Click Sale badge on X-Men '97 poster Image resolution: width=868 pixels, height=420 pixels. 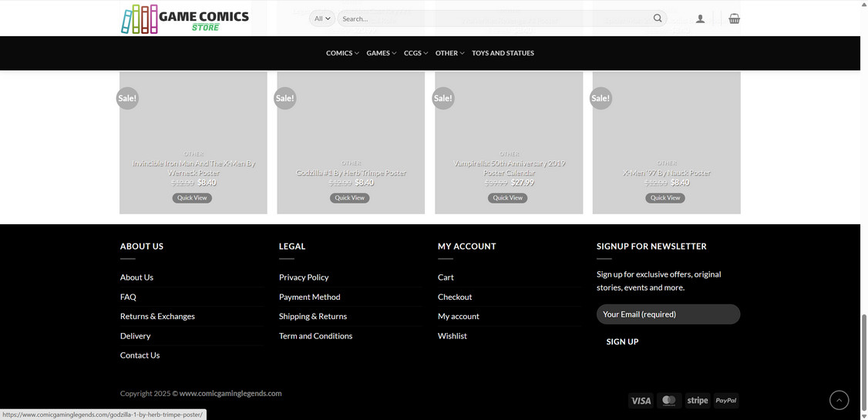(x=601, y=98)
